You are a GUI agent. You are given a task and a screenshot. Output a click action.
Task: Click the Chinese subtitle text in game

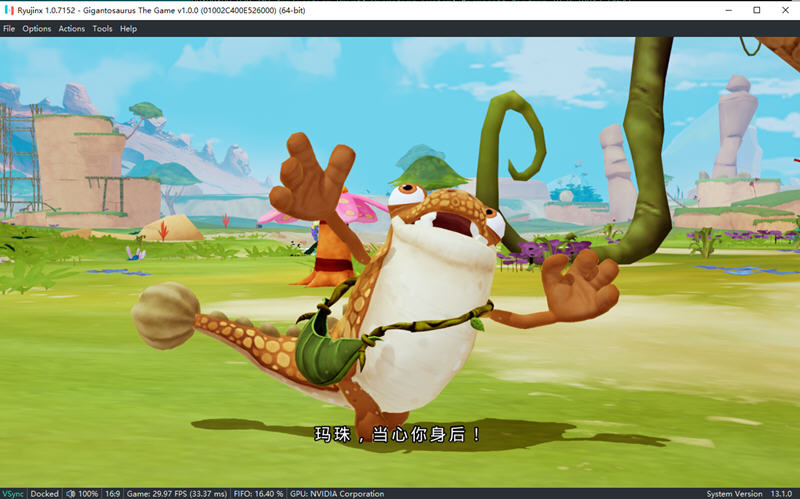397,434
